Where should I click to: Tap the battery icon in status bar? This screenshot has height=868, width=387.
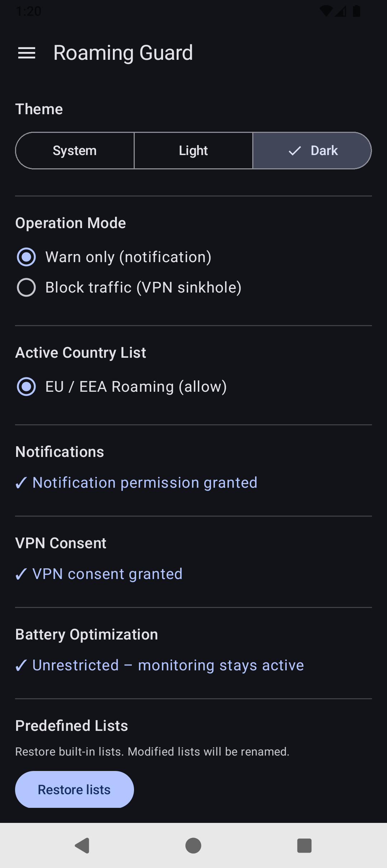point(357,11)
